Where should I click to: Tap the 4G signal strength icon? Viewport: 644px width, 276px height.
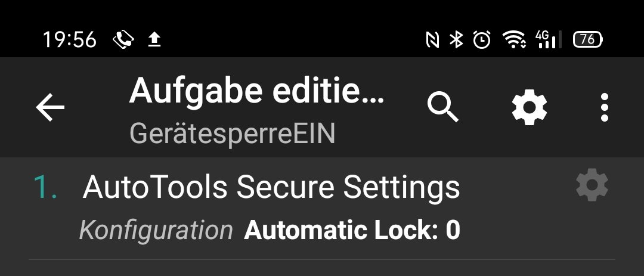(x=549, y=40)
